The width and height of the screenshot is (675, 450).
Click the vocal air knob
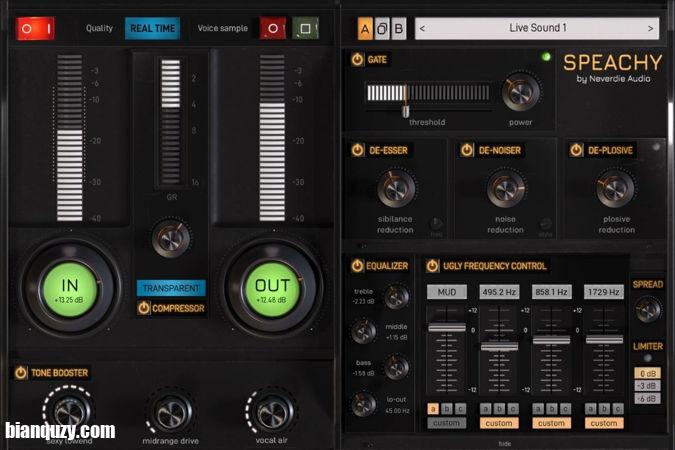pyautogui.click(x=272, y=413)
